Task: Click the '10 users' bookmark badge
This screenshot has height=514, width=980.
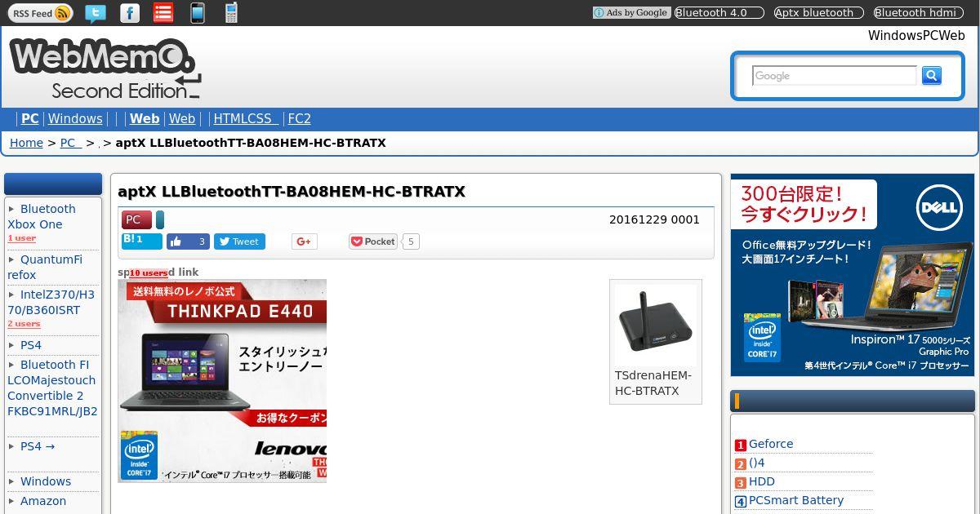Action: pos(149,273)
